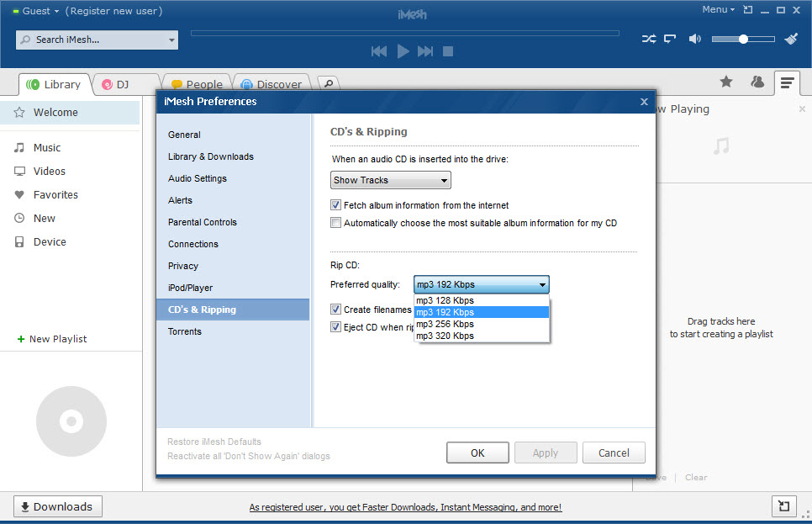Stop playback with the stop button
The height and width of the screenshot is (524, 812).
[448, 51]
